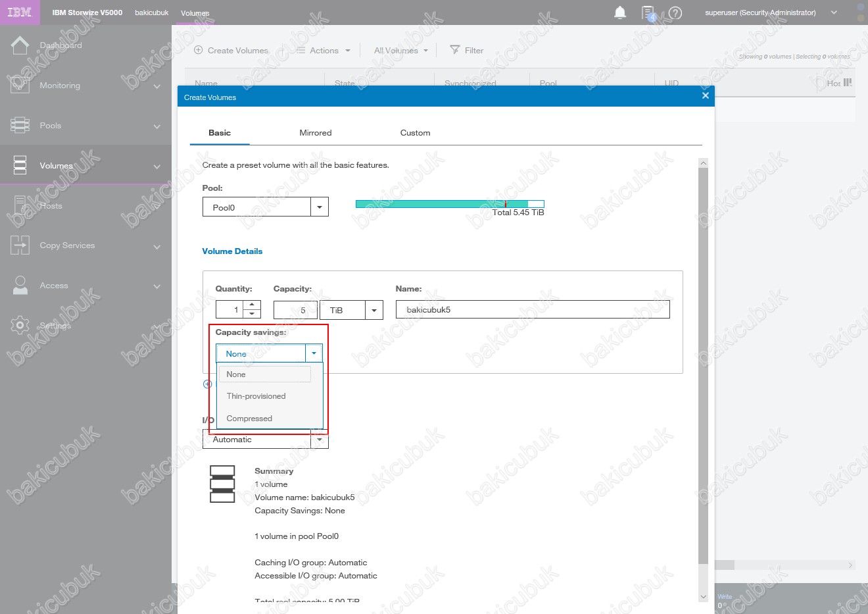Click the column selector icon in table header
The height and width of the screenshot is (614, 868).
[848, 83]
